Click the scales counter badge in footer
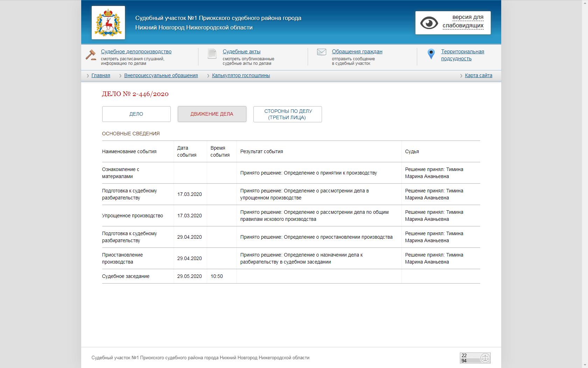Screen dimensions: 588x368 point(475,358)
